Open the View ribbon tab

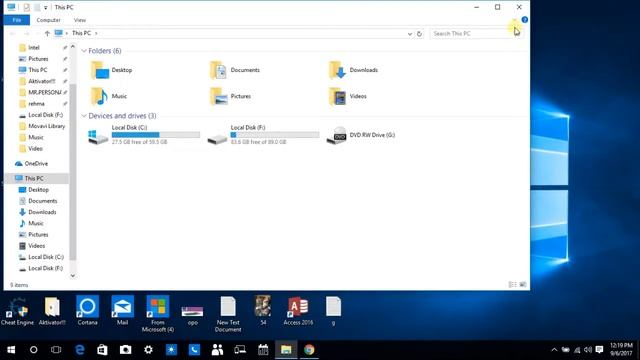pyautogui.click(x=80, y=20)
